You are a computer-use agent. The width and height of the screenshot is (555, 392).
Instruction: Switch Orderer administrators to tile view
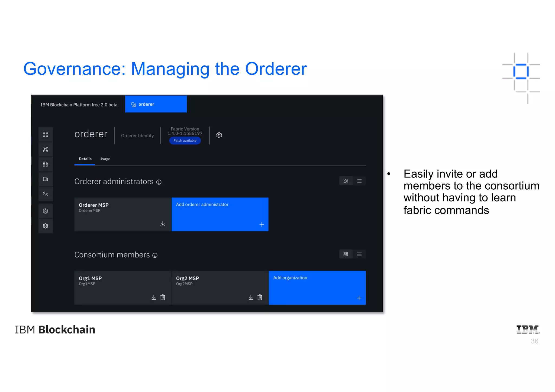346,181
